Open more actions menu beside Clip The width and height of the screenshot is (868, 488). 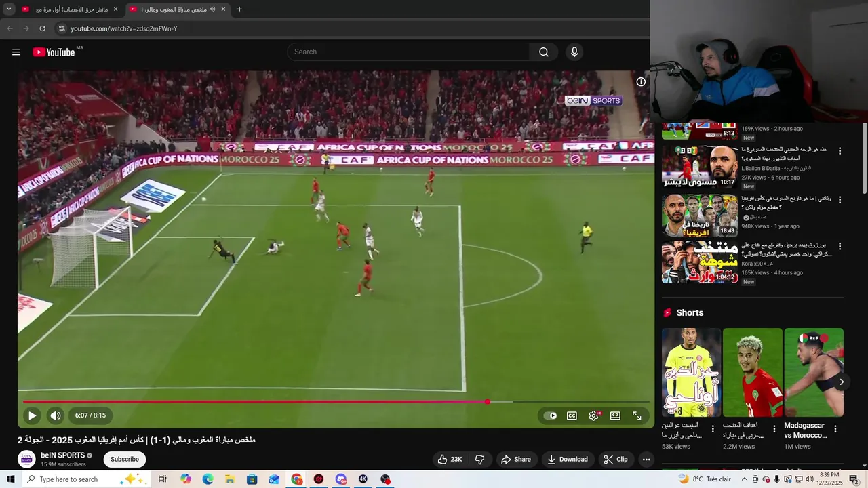pyautogui.click(x=646, y=460)
